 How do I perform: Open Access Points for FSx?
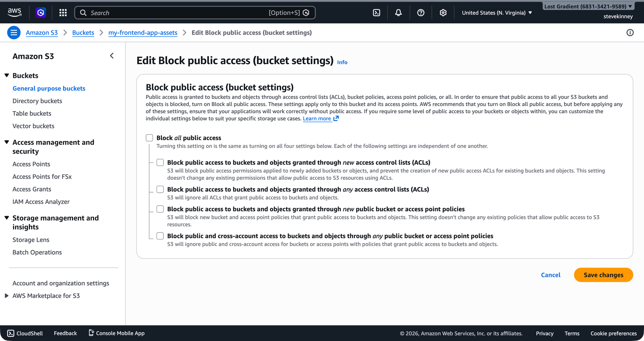pyautogui.click(x=42, y=177)
